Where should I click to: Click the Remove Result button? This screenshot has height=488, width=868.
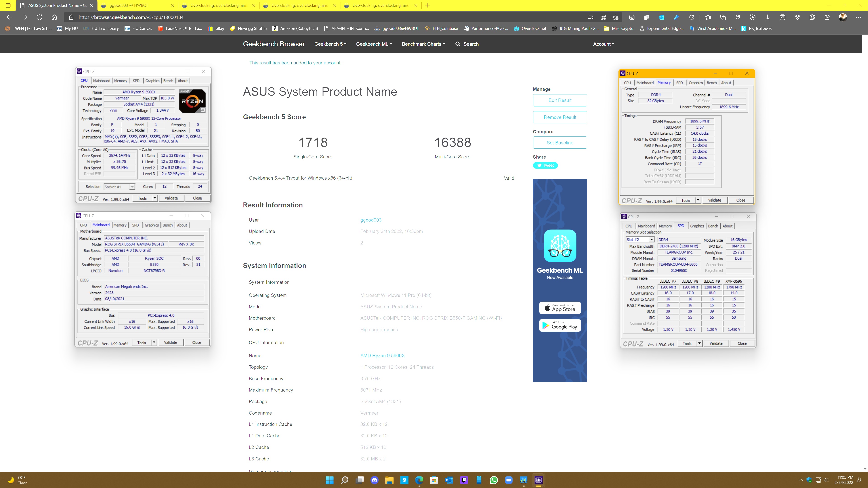tap(560, 117)
